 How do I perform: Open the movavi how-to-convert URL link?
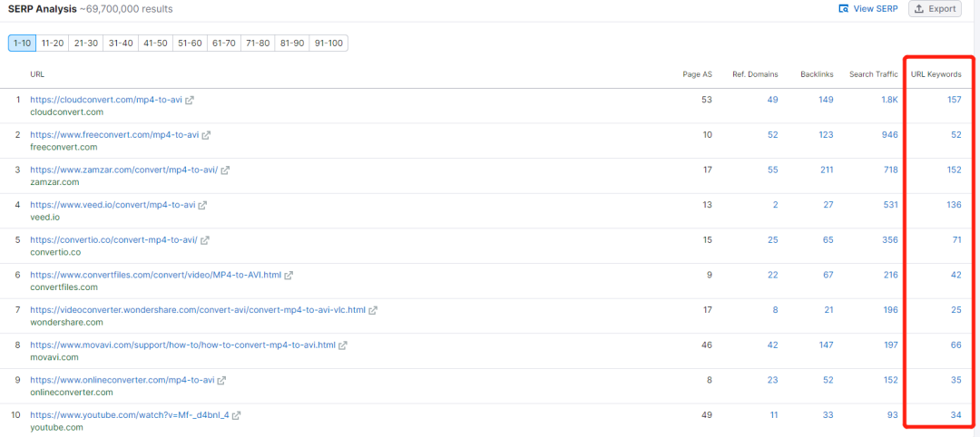click(182, 345)
